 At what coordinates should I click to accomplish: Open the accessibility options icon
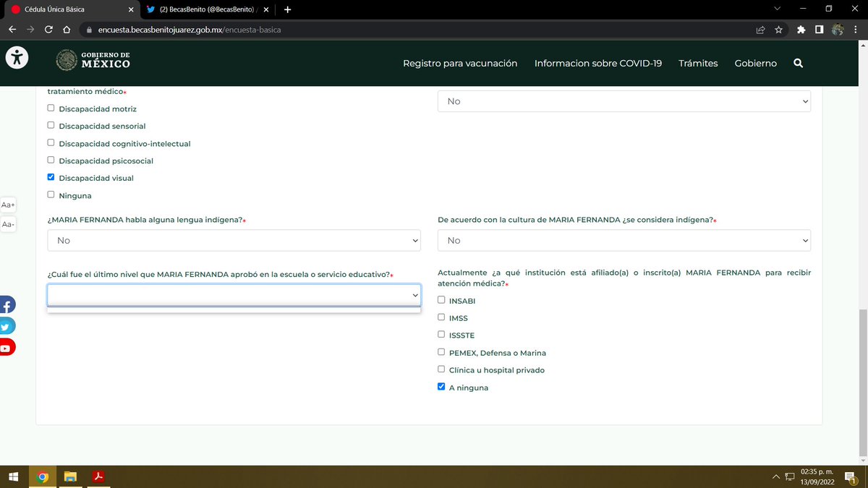coord(17,58)
